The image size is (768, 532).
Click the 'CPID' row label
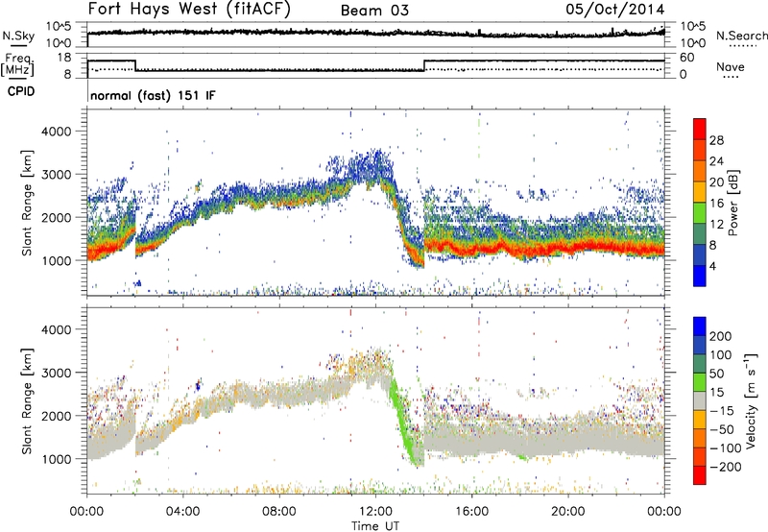coord(21,91)
